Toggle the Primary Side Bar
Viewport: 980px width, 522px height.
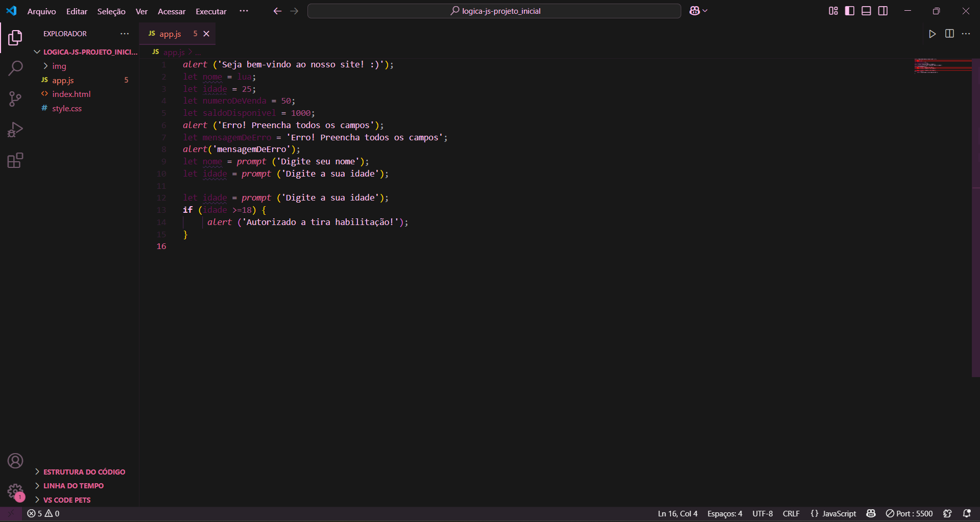click(x=850, y=11)
